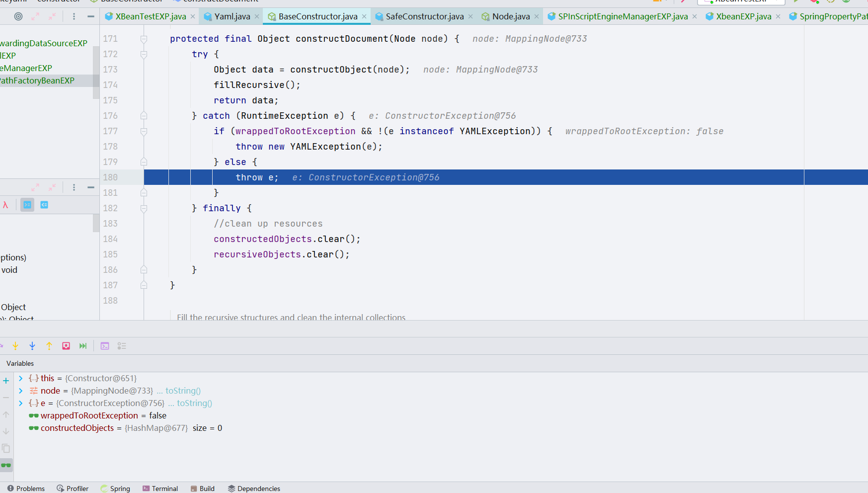Toggle the lambda filter in structure panel
The image size is (868, 493).
[x=5, y=205]
